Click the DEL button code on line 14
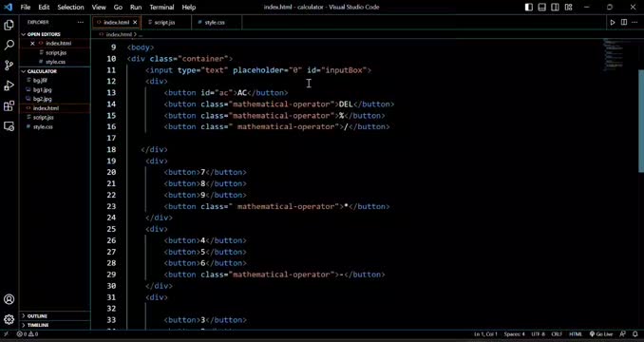 [x=279, y=104]
